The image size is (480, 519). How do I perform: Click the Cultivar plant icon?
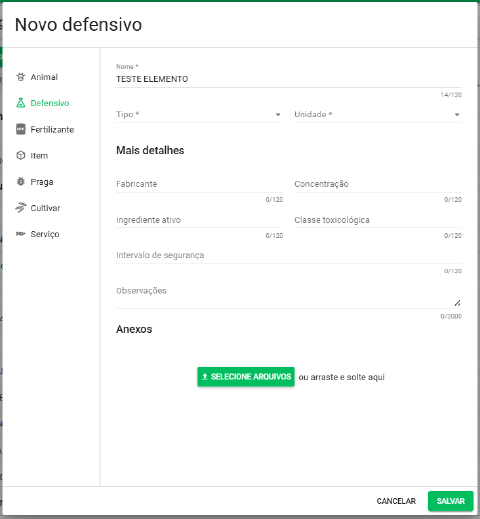coord(21,208)
